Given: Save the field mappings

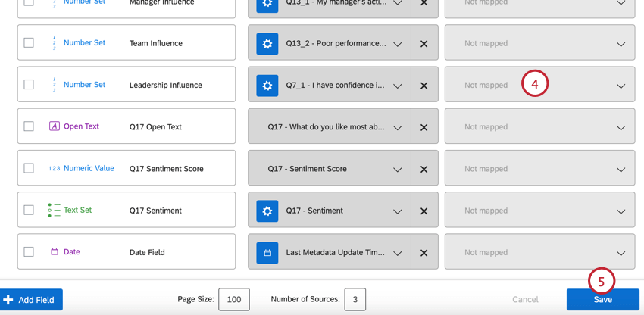Looking at the screenshot, I should tap(602, 300).
